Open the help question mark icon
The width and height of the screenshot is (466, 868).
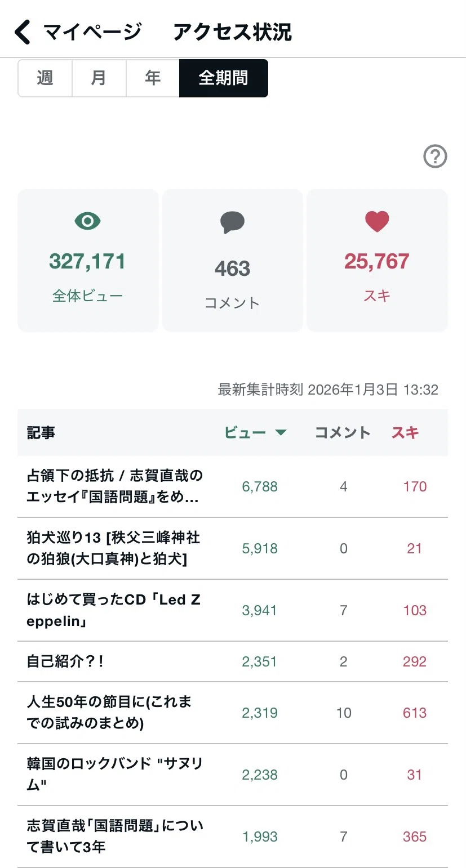435,156
